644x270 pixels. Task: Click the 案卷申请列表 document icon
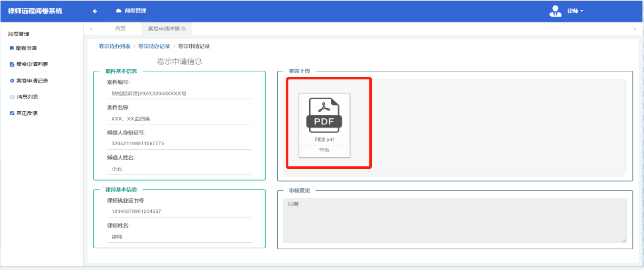coord(12,65)
